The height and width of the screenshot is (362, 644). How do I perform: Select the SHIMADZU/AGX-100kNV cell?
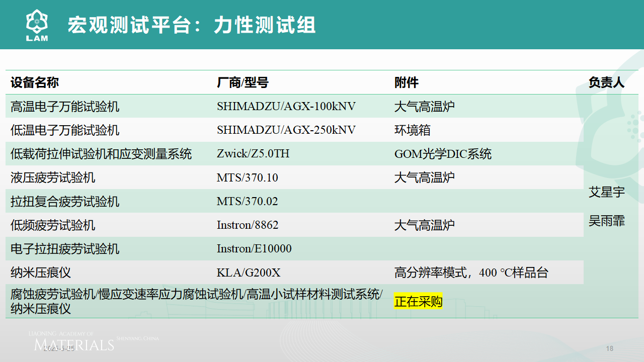tap(286, 107)
